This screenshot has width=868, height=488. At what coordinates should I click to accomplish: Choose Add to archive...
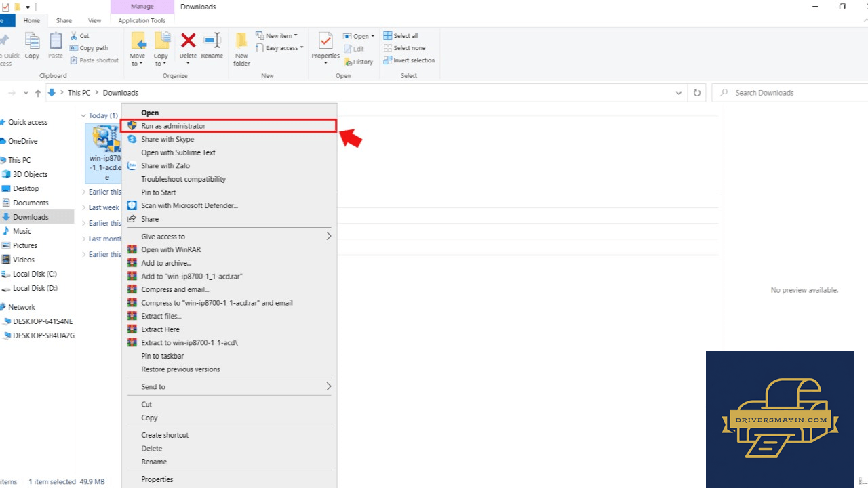point(231,263)
